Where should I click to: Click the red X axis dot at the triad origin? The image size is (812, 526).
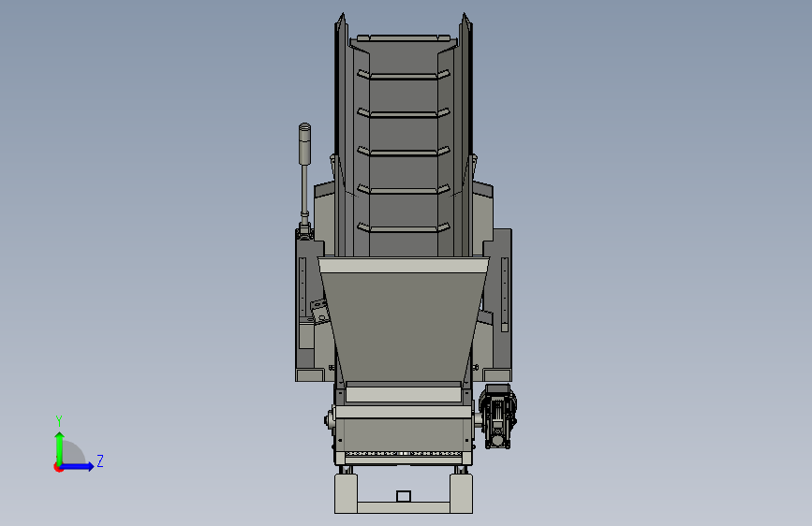58,468
